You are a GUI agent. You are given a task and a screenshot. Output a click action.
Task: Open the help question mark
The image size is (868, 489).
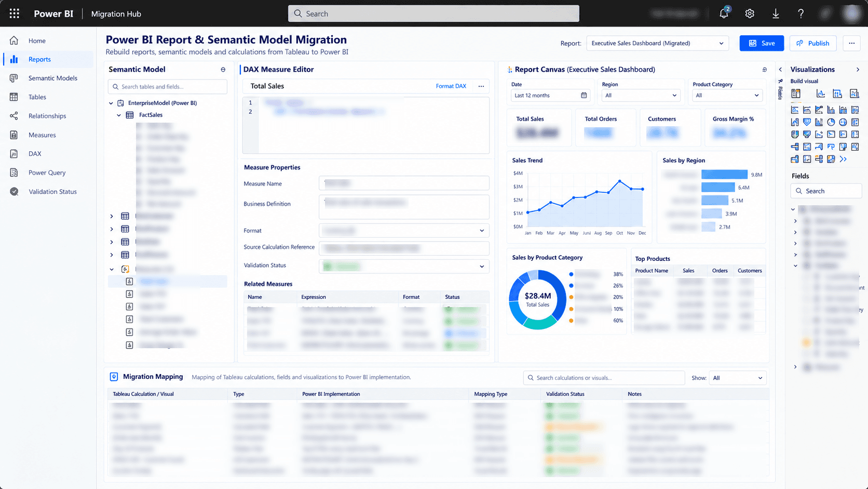point(801,14)
